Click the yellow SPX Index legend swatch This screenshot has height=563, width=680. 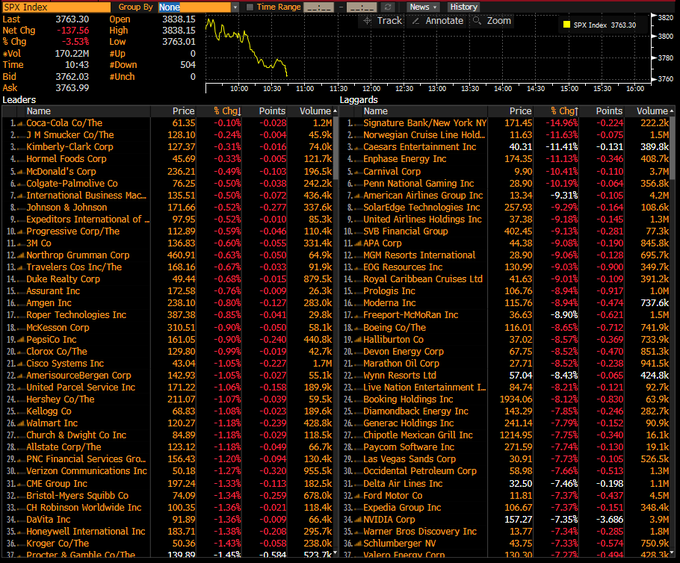click(x=566, y=25)
